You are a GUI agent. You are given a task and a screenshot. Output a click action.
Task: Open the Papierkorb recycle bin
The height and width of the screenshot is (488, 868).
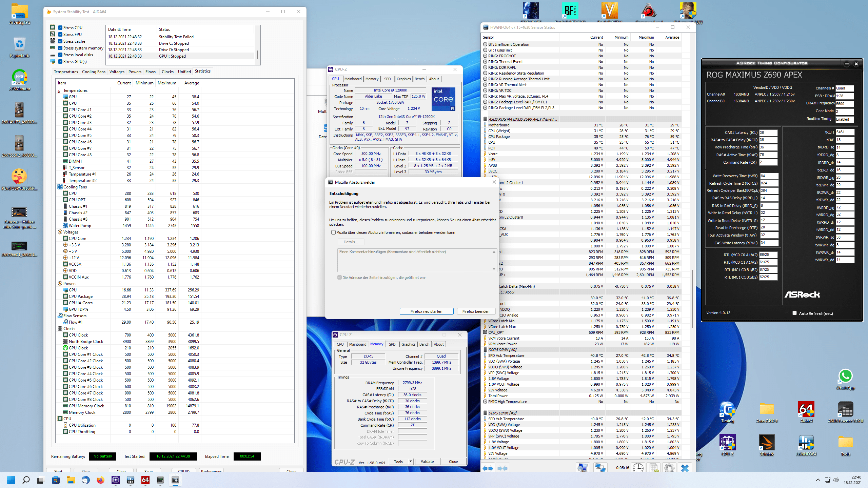19,47
